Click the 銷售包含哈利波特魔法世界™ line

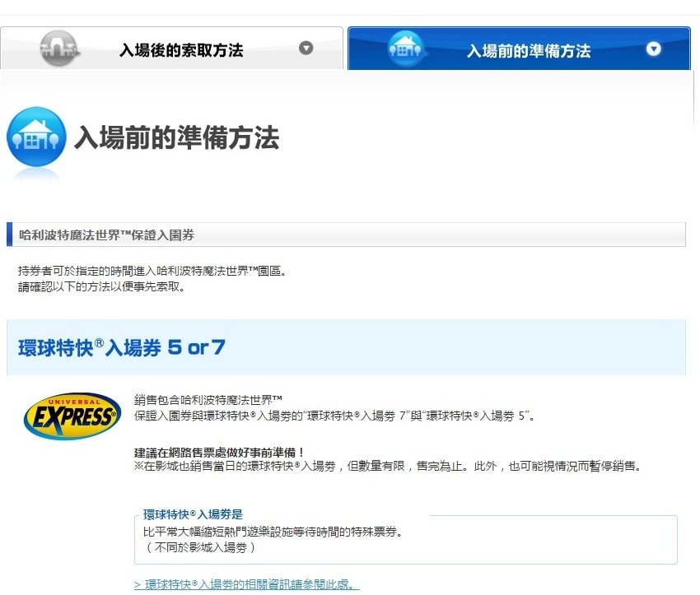click(208, 400)
